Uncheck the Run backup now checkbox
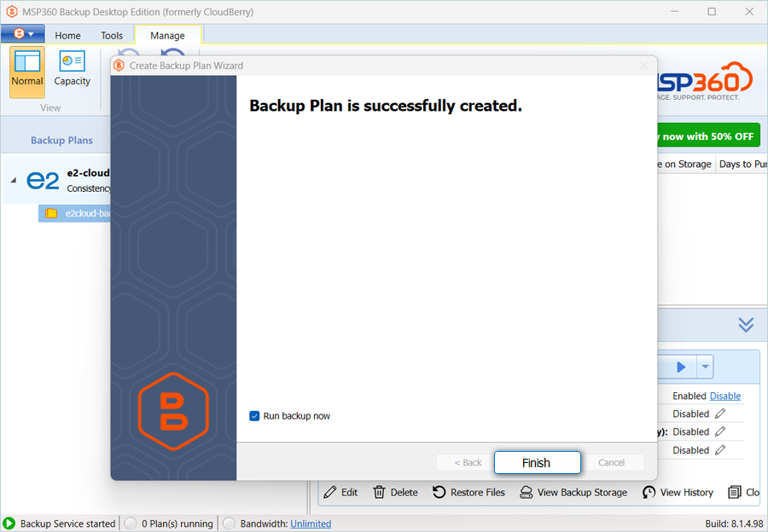The width and height of the screenshot is (768, 532). [254, 416]
